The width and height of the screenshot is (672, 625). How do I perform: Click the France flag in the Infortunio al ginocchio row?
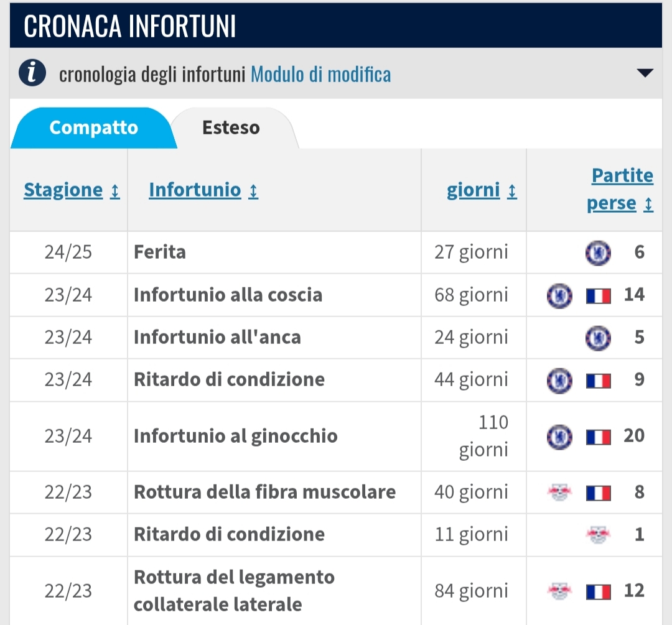(x=599, y=437)
